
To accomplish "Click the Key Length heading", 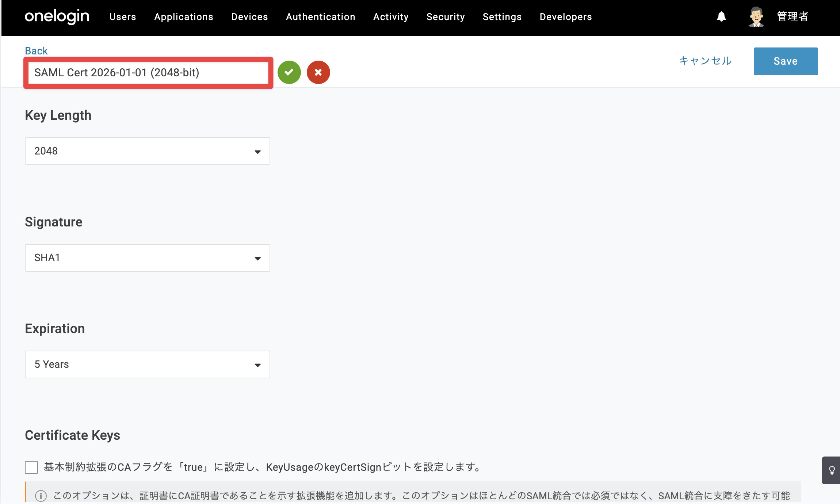I will [58, 115].
